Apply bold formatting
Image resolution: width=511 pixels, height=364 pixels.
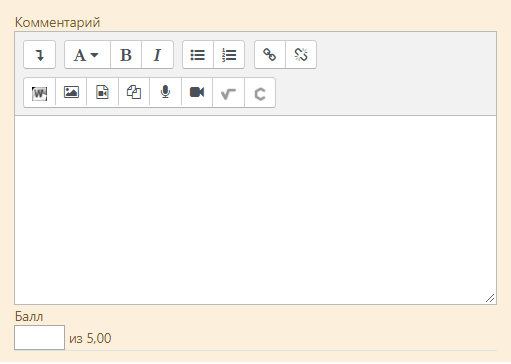126,55
